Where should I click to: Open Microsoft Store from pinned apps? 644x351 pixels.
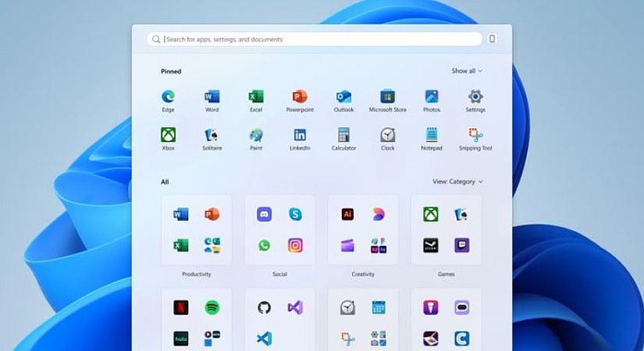click(388, 97)
